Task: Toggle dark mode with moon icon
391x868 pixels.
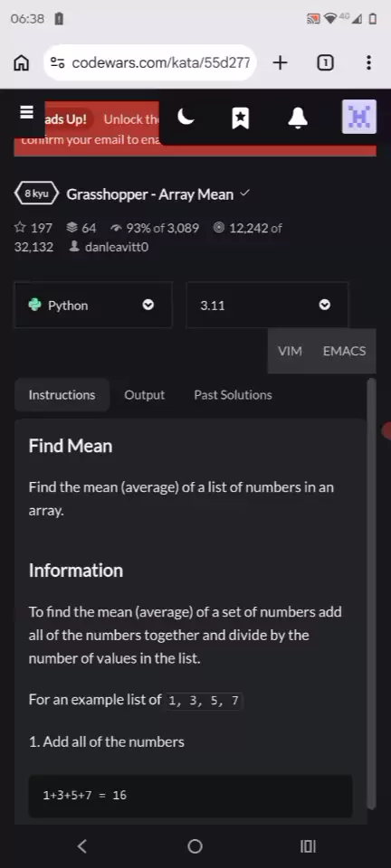Action: 186,117
